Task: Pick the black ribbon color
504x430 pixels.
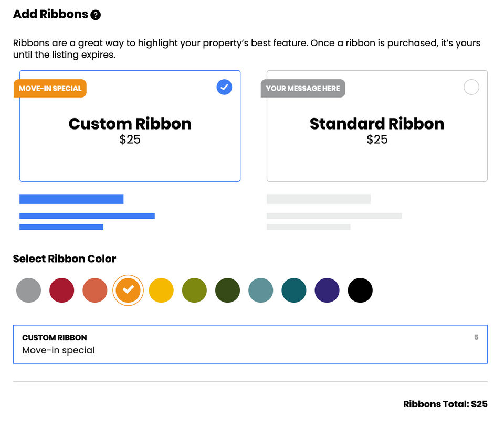Action: coord(360,291)
